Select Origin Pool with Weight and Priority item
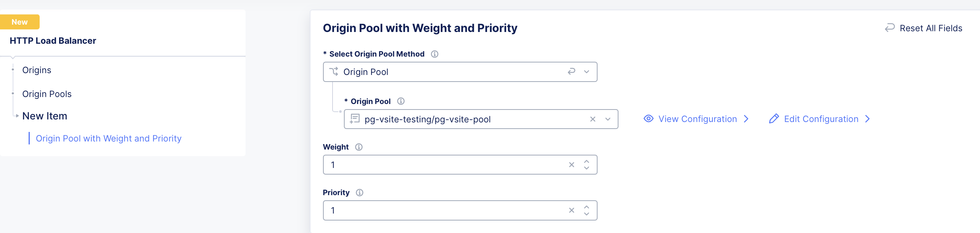The width and height of the screenshot is (980, 233). (108, 139)
